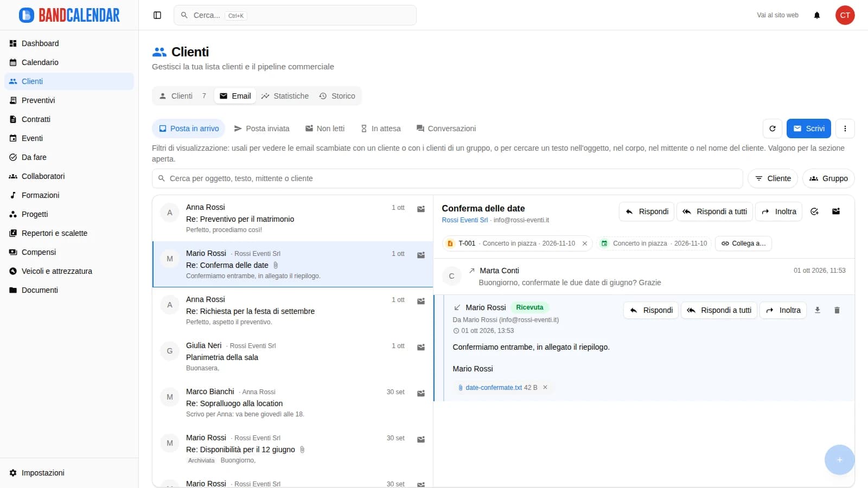The width and height of the screenshot is (868, 488).
Task: Mark 'Re: Preventivo per il matrimonio' envelope icon
Action: (421, 209)
